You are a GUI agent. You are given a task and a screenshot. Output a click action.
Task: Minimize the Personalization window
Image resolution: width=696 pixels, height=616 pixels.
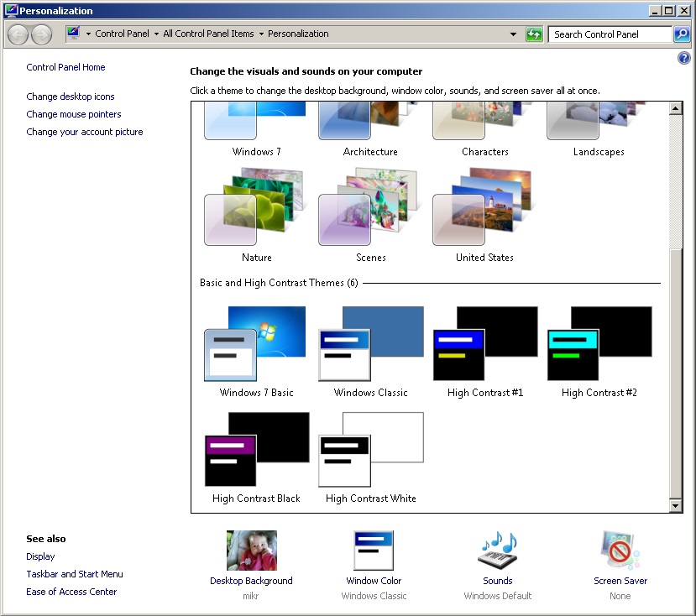pos(655,11)
